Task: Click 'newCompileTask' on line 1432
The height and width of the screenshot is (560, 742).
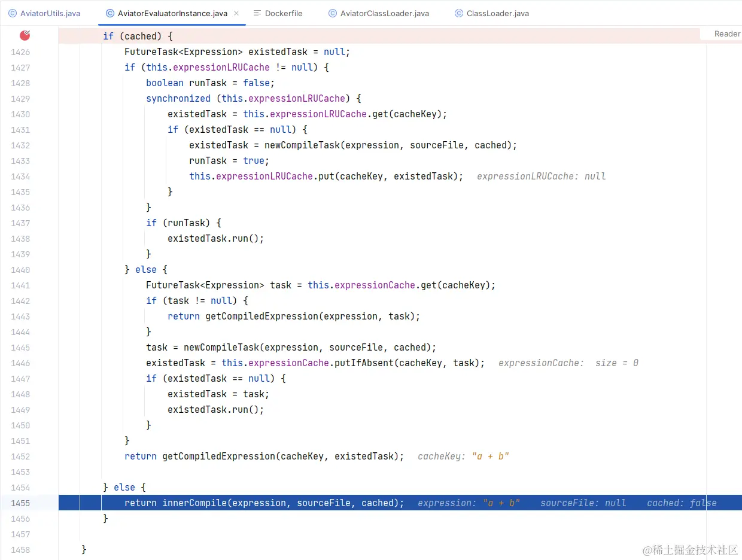Action: 302,145
